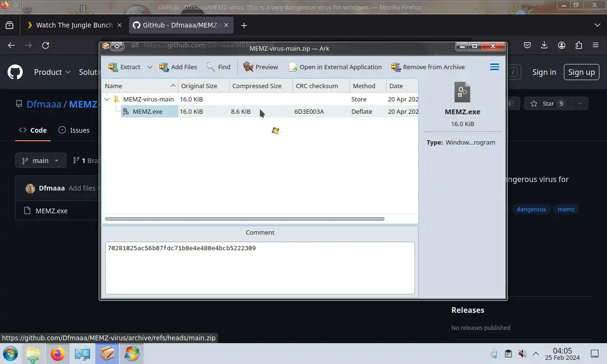Image resolution: width=607 pixels, height=364 pixels.
Task: Click the pin icon in Ark titlebar
Action: point(117,46)
